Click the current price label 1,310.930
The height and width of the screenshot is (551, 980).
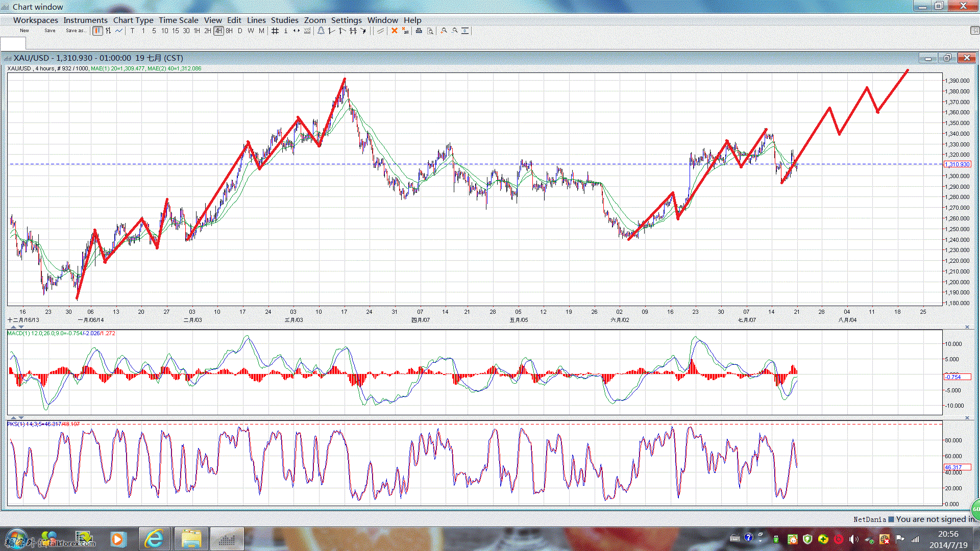point(958,164)
